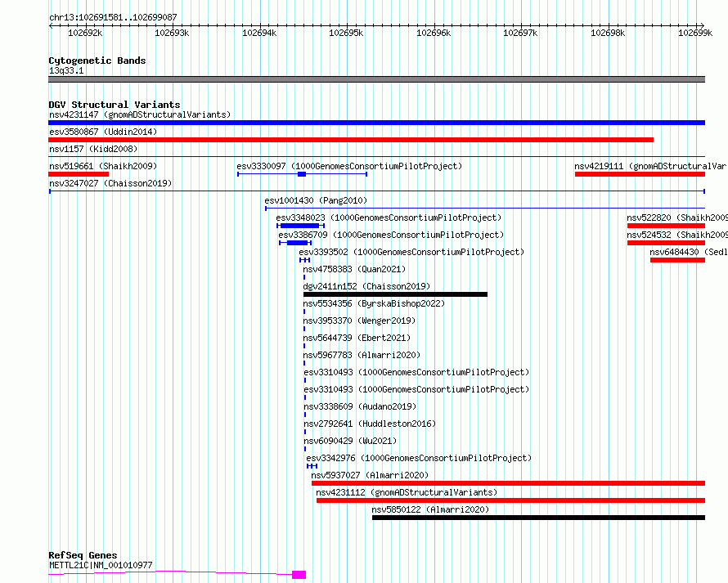Open variant esv1001430 (Pang2010) label
The image size is (728, 583).
[x=316, y=200]
